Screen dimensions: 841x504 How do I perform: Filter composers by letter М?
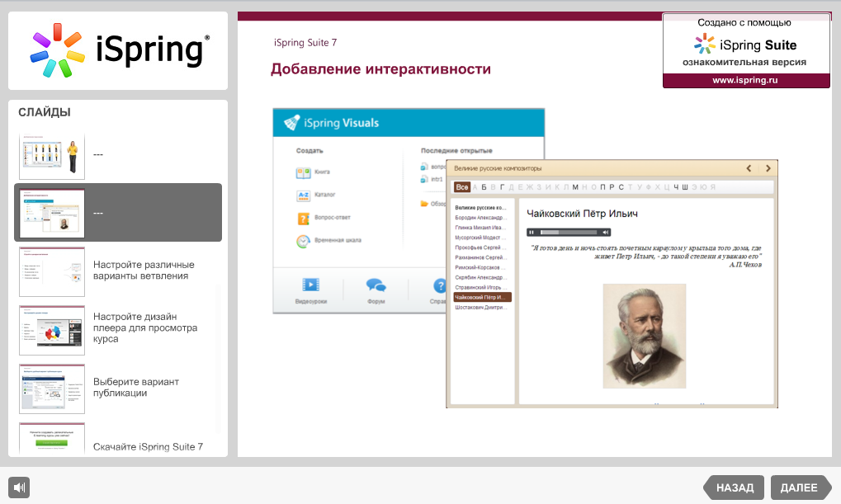coord(575,187)
